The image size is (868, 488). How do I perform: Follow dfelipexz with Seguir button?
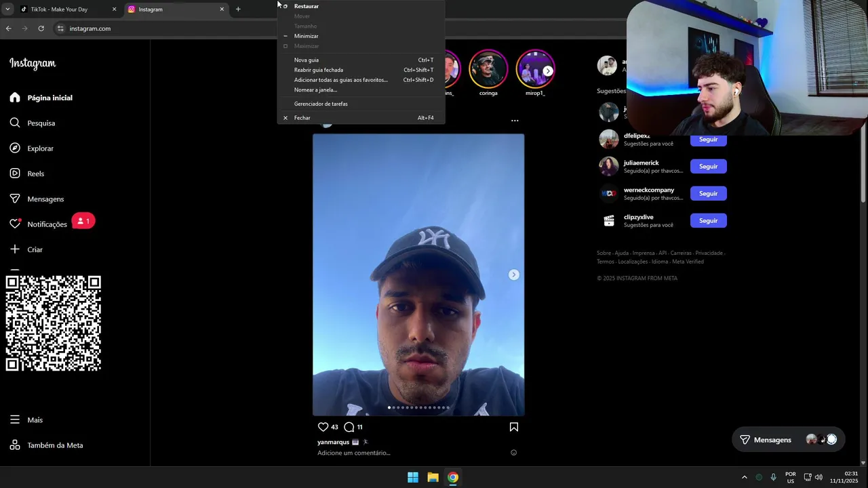click(x=708, y=139)
